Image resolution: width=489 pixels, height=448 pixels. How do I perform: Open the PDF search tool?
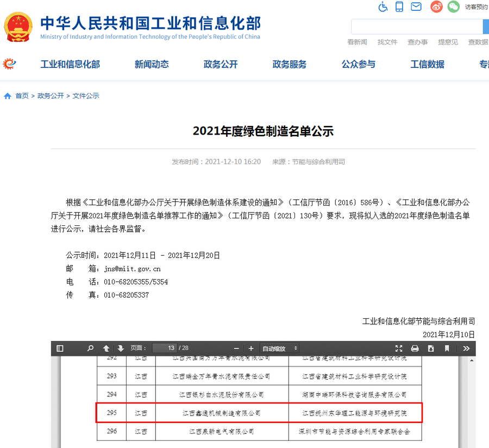pyautogui.click(x=90, y=348)
